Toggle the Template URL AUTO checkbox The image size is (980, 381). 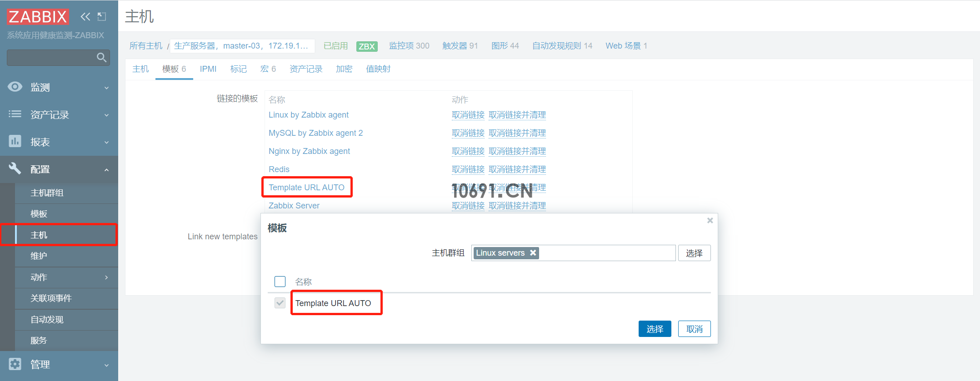(x=280, y=303)
